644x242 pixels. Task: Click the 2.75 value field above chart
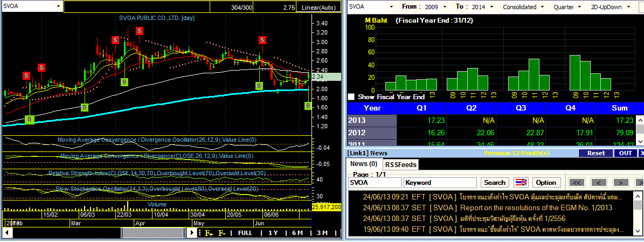coord(275,7)
